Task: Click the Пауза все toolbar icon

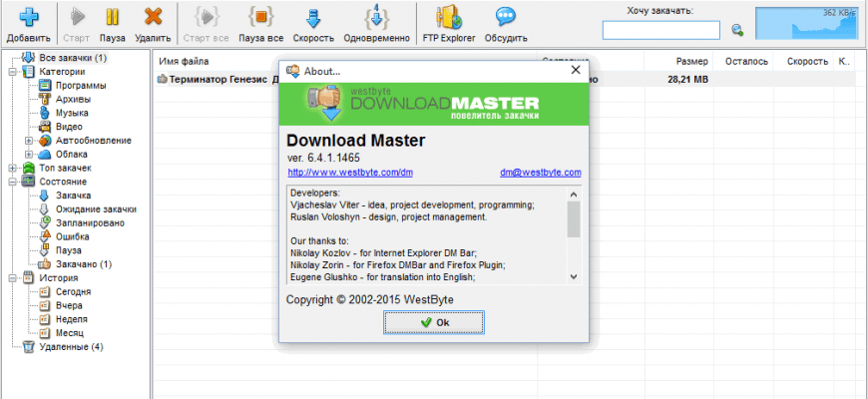Action: tap(261, 17)
